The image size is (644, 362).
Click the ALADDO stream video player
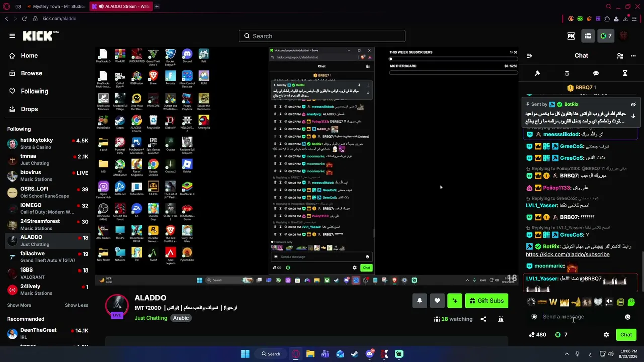[307, 167]
